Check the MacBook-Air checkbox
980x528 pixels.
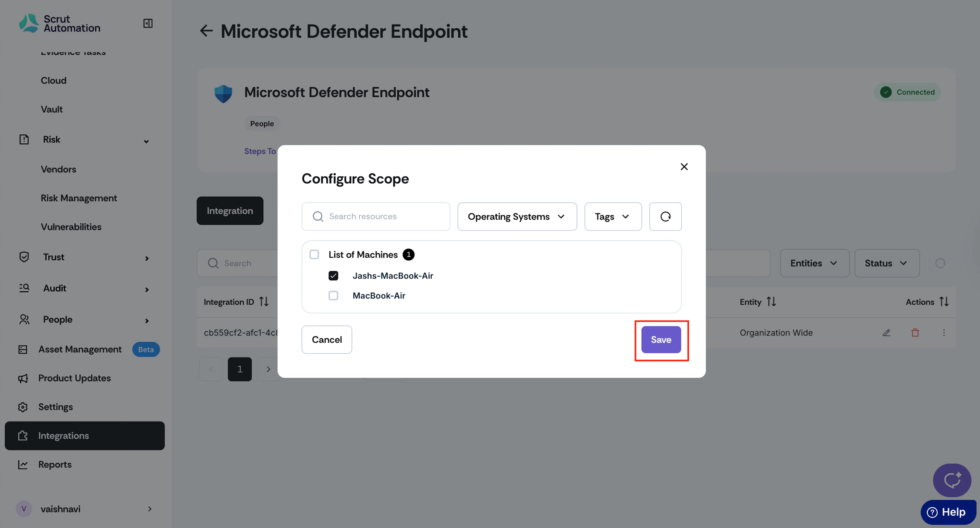tap(333, 295)
